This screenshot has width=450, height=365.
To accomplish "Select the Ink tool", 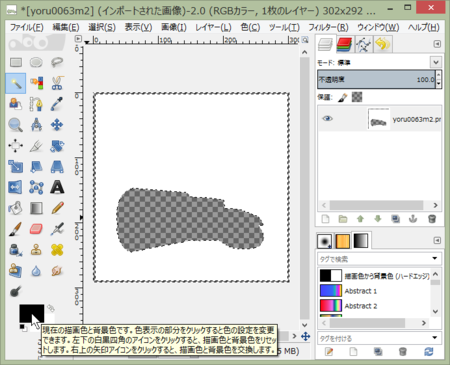I will click(16, 250).
